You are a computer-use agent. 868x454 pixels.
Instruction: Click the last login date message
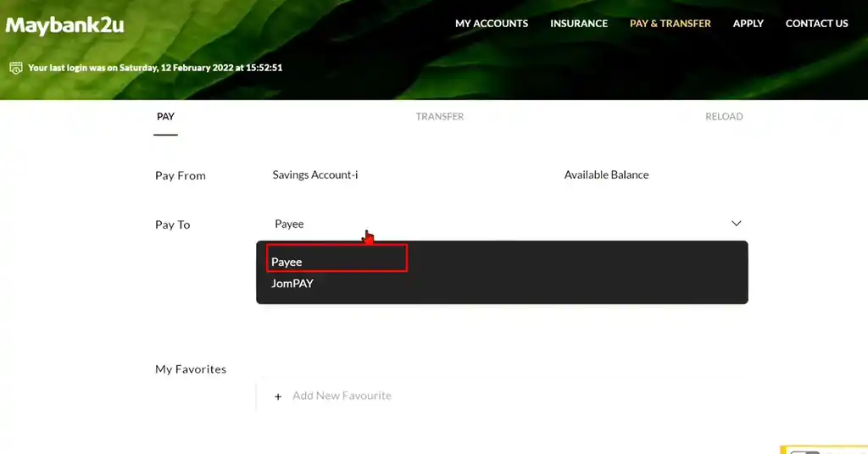point(155,68)
